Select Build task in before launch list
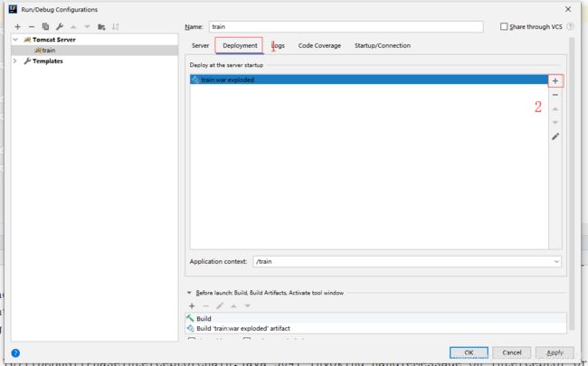Image resolution: width=588 pixels, height=366 pixels. pos(375,318)
